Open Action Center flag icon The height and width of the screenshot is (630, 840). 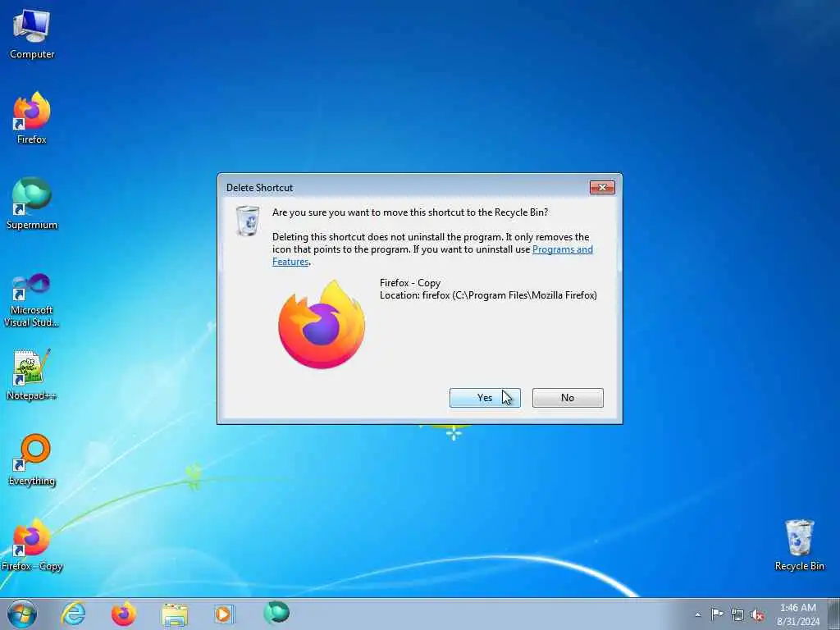[x=717, y=614]
